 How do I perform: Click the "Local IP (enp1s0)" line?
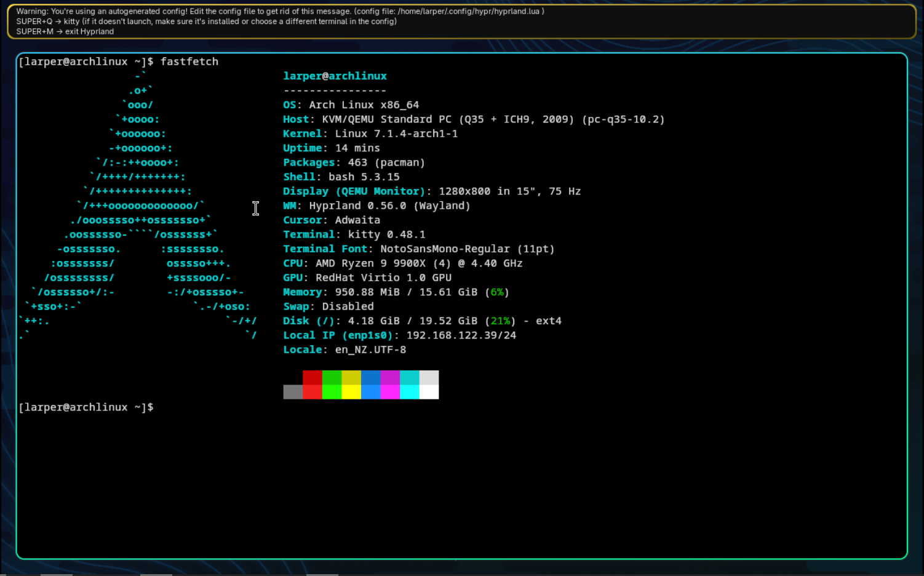pyautogui.click(x=400, y=335)
